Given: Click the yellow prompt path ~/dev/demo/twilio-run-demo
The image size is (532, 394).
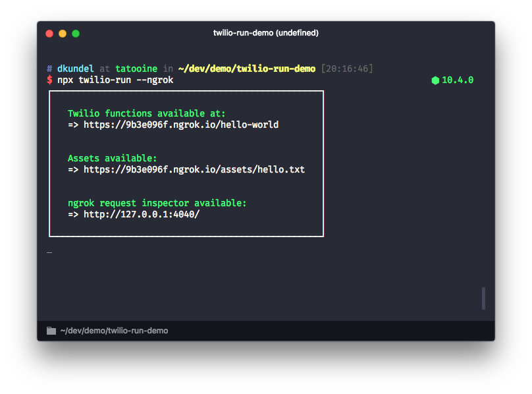Looking at the screenshot, I should (x=247, y=69).
